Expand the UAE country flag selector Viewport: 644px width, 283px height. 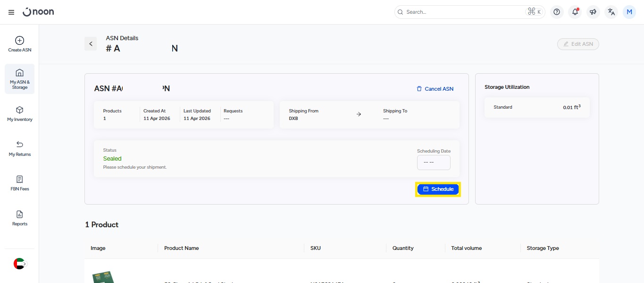[x=20, y=264]
